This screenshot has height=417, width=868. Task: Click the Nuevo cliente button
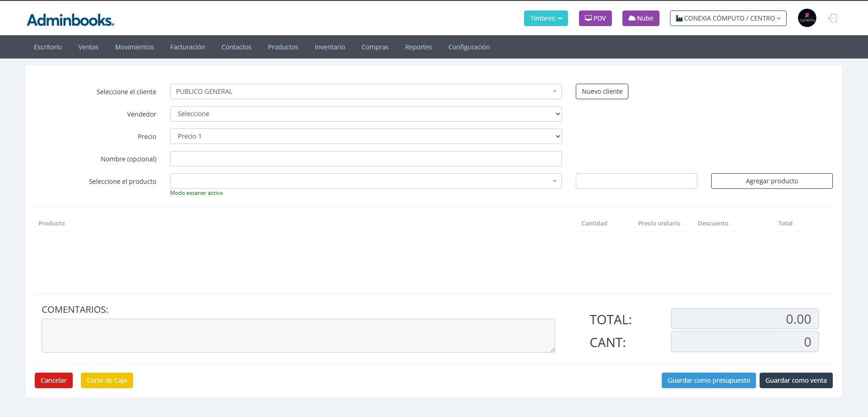(601, 91)
